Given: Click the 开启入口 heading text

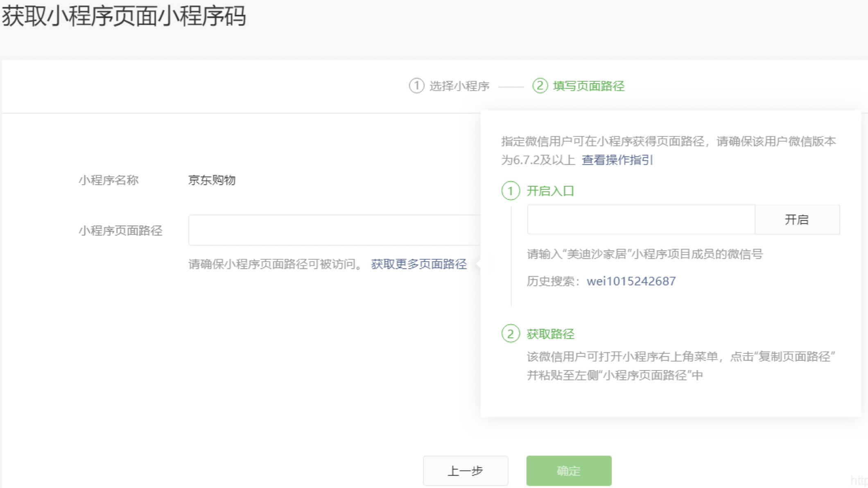Looking at the screenshot, I should pyautogui.click(x=550, y=191).
